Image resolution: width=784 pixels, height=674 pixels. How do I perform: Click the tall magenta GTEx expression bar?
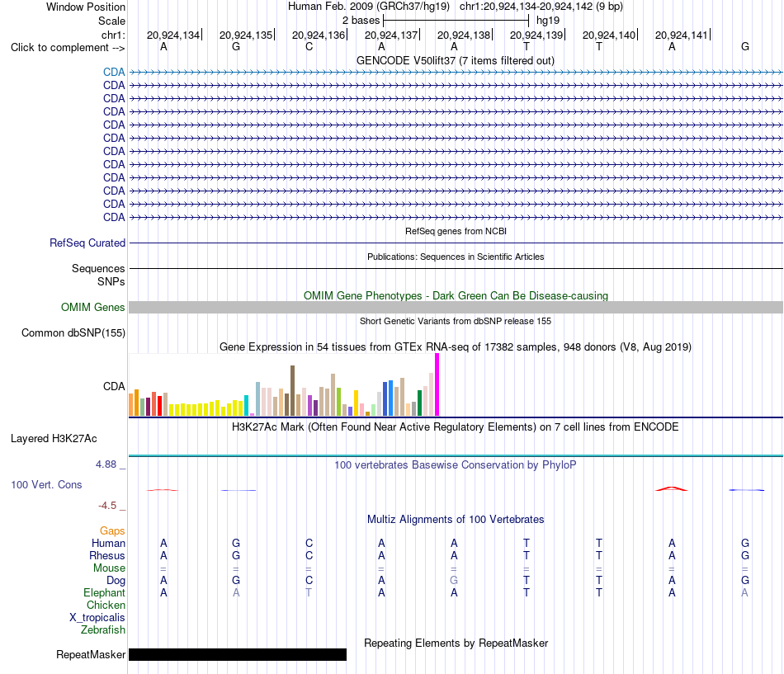click(x=437, y=384)
